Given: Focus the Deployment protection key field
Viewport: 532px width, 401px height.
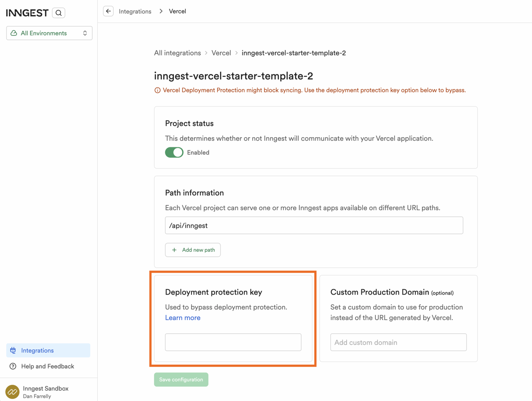Looking at the screenshot, I should tap(233, 342).
